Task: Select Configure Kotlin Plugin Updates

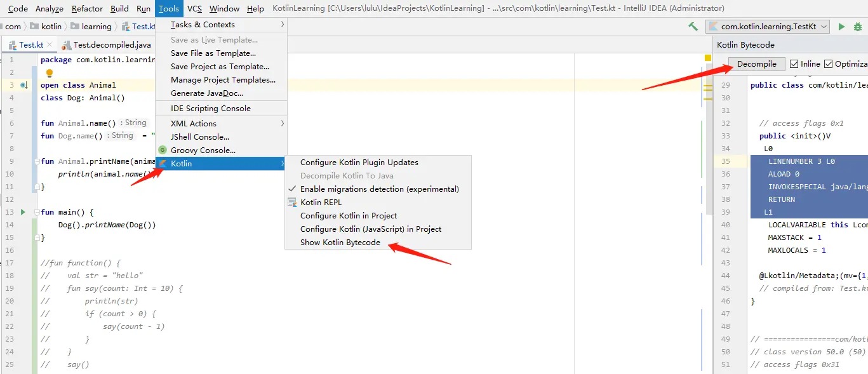Action: [x=378, y=163]
